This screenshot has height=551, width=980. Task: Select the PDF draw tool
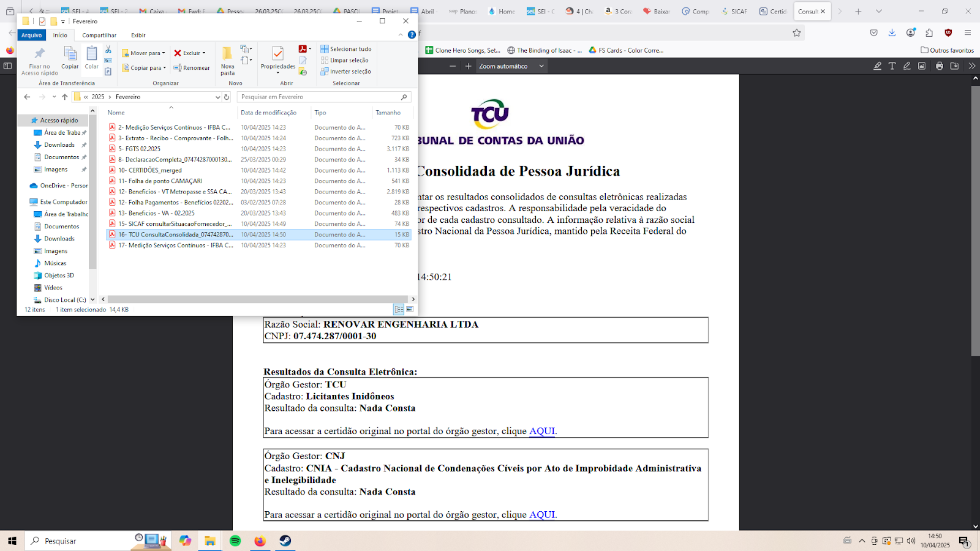(907, 66)
